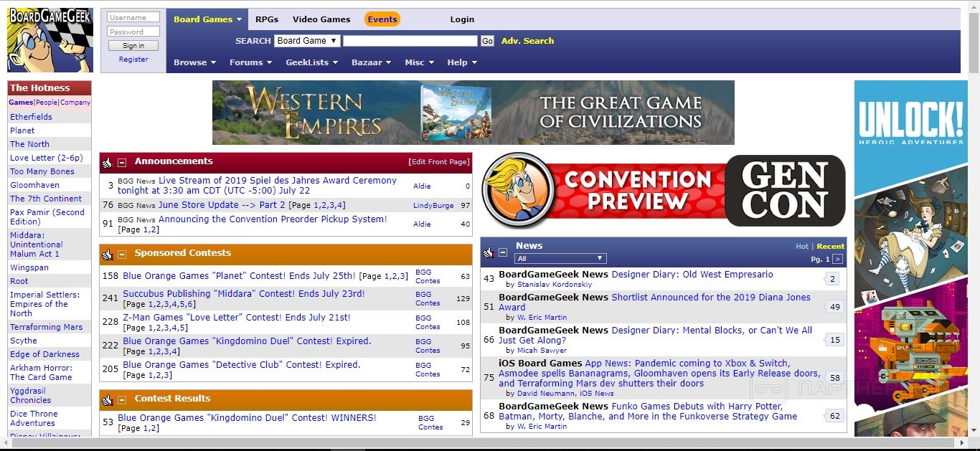Open the Help dropdown menu
Screen dimensions: 980x451
click(462, 62)
